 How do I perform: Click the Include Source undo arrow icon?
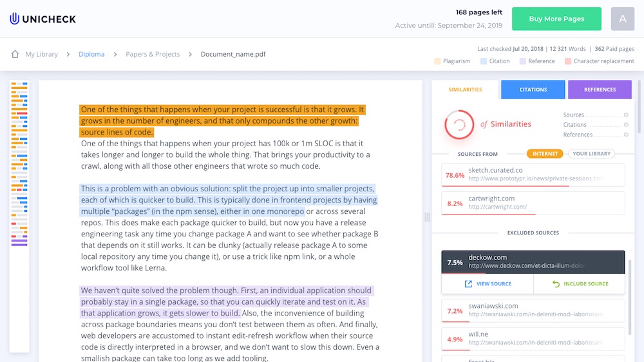(x=556, y=283)
